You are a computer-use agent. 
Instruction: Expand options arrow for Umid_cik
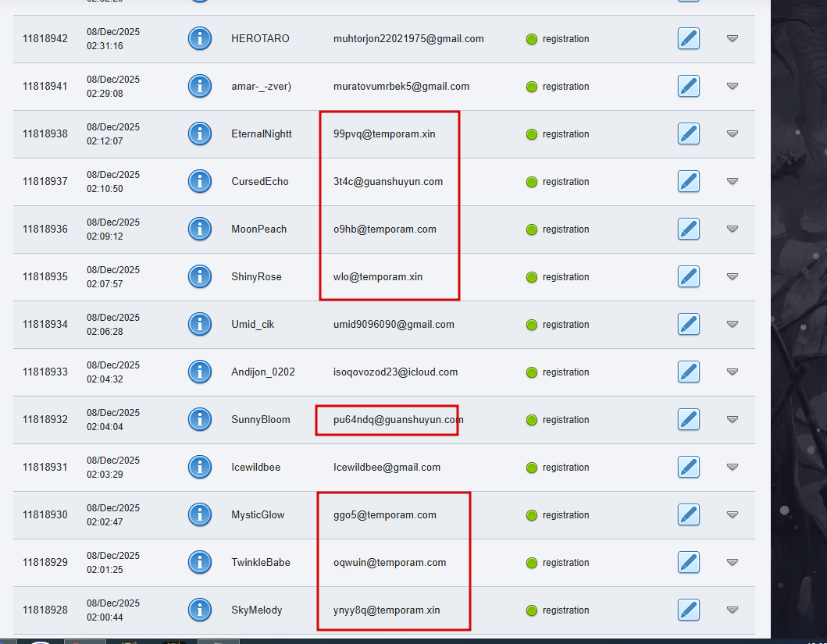732,324
